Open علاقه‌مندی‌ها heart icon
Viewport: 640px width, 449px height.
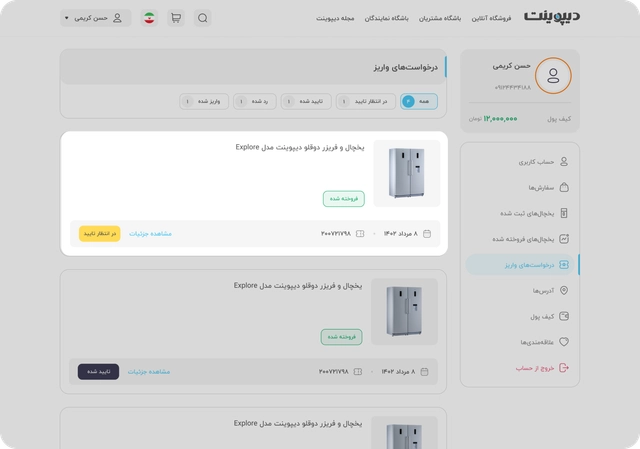tap(564, 342)
